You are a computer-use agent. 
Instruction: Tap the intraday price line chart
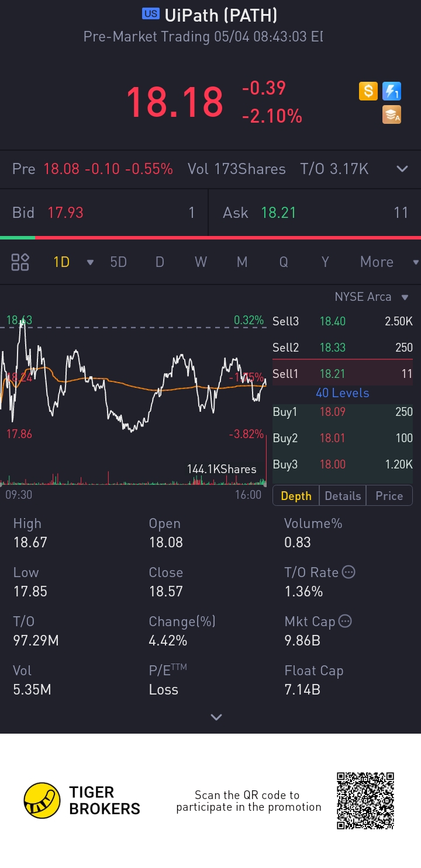(133, 377)
